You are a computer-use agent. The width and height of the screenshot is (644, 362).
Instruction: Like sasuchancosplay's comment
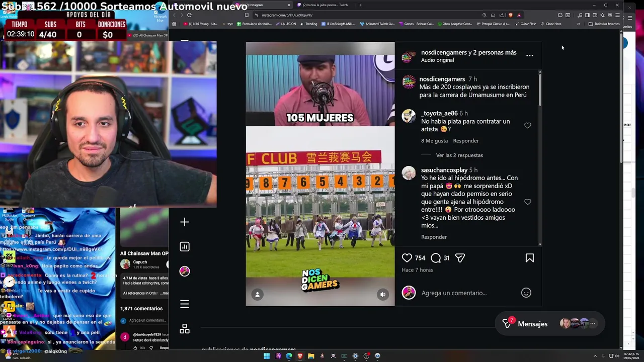coord(528,202)
